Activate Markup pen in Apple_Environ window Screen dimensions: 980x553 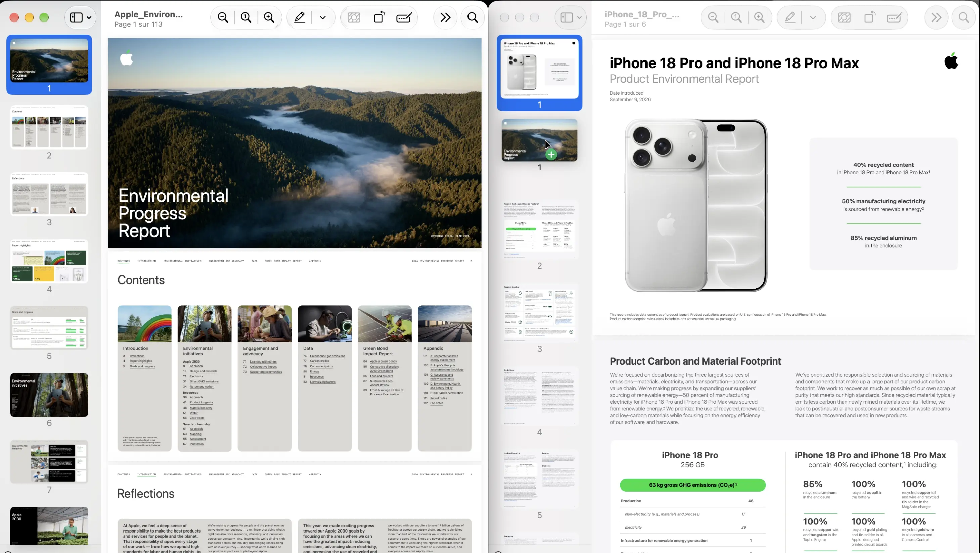click(x=300, y=17)
